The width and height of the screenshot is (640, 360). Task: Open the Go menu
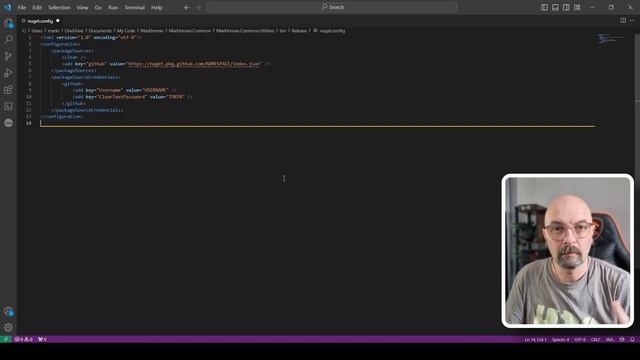pyautogui.click(x=98, y=7)
